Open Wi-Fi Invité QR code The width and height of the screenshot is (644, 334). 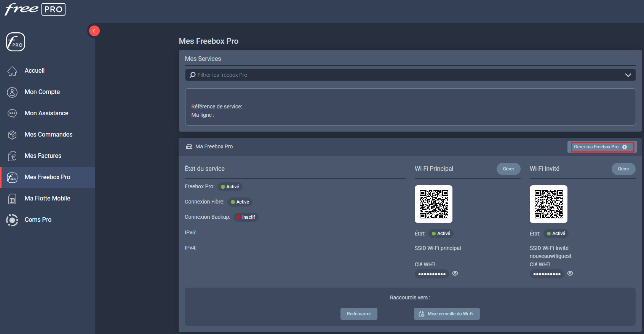click(x=548, y=204)
